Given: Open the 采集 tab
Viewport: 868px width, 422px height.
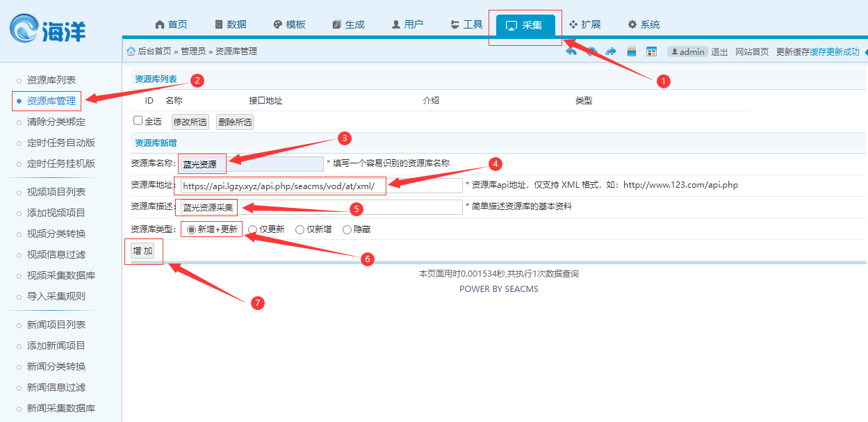Looking at the screenshot, I should (525, 25).
